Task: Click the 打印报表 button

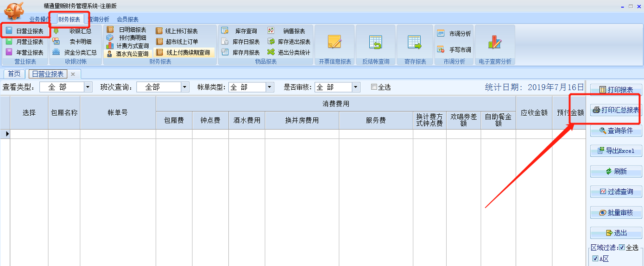Action: (x=616, y=90)
